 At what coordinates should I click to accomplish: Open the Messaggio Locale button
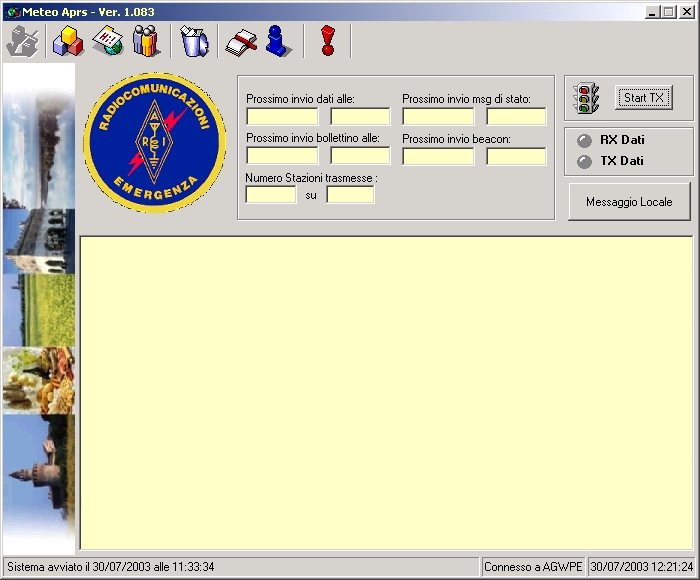(x=629, y=202)
